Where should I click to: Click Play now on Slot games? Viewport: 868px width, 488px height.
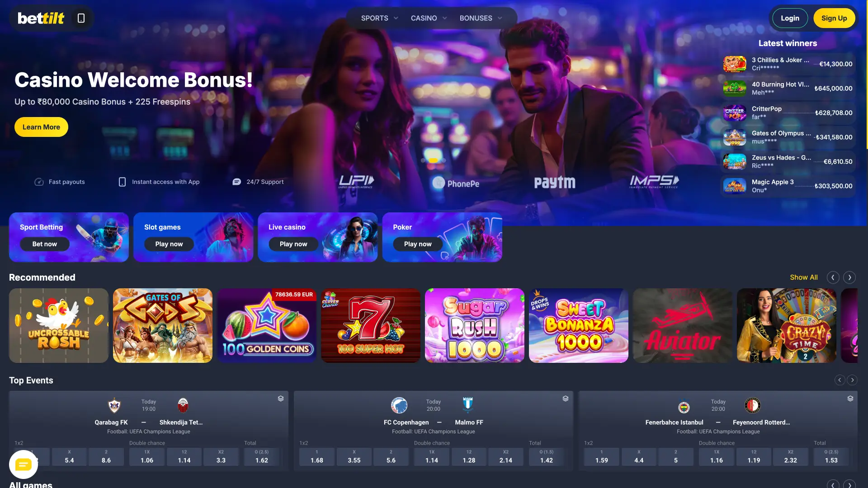[x=169, y=244]
